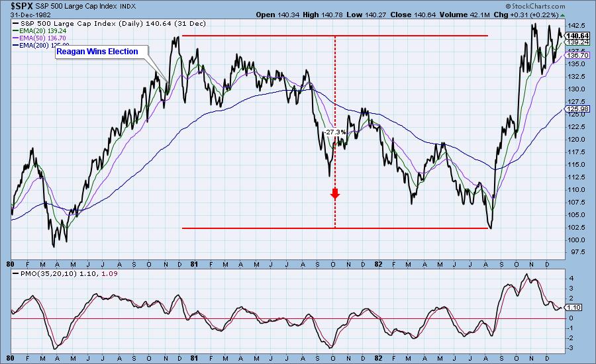Click the 130.0 price axis label
The image size is (596, 364).
pos(576,89)
